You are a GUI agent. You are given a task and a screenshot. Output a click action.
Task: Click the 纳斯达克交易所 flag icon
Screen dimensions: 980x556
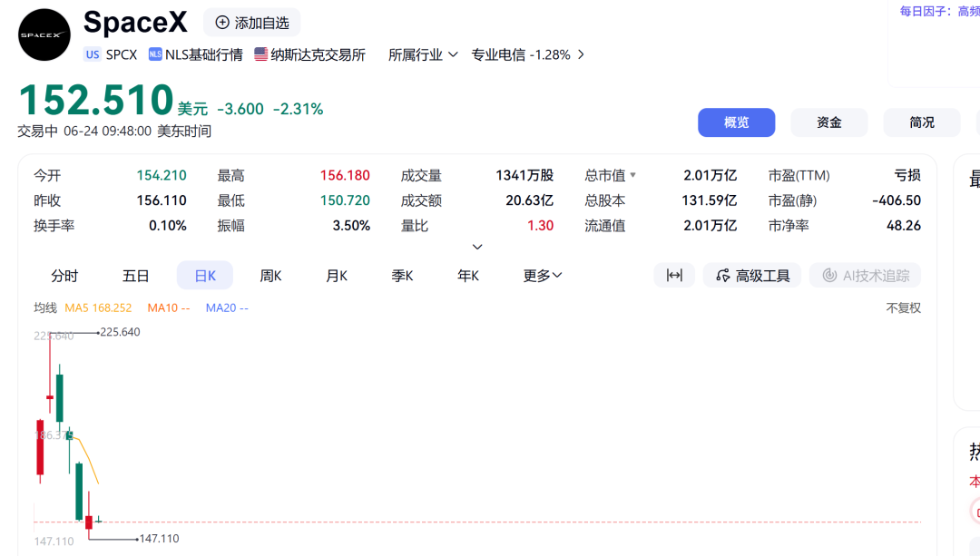click(260, 54)
